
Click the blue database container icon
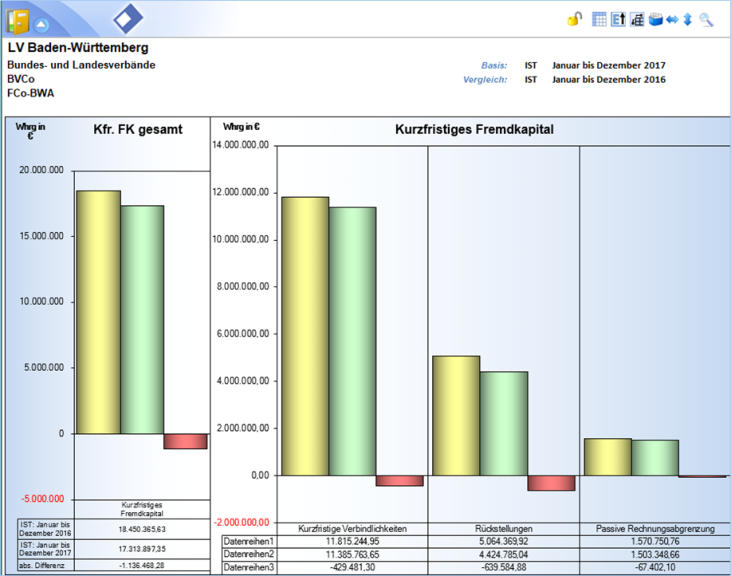pos(656,19)
